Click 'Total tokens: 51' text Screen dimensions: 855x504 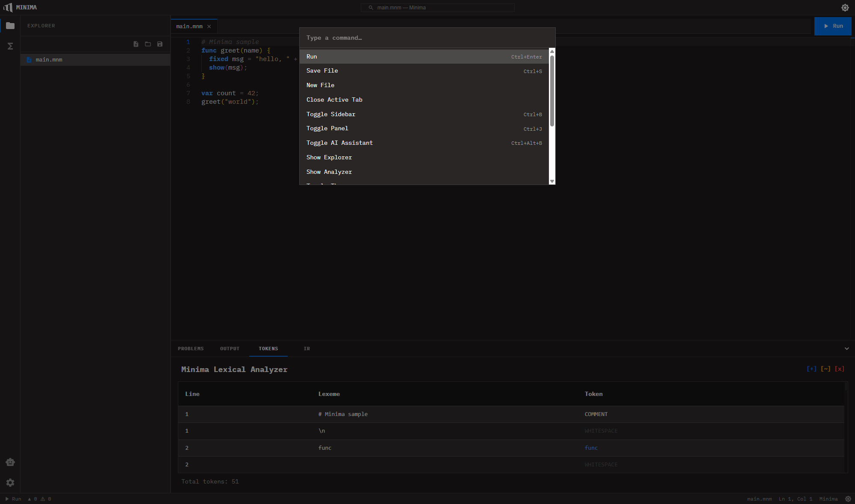(210, 482)
